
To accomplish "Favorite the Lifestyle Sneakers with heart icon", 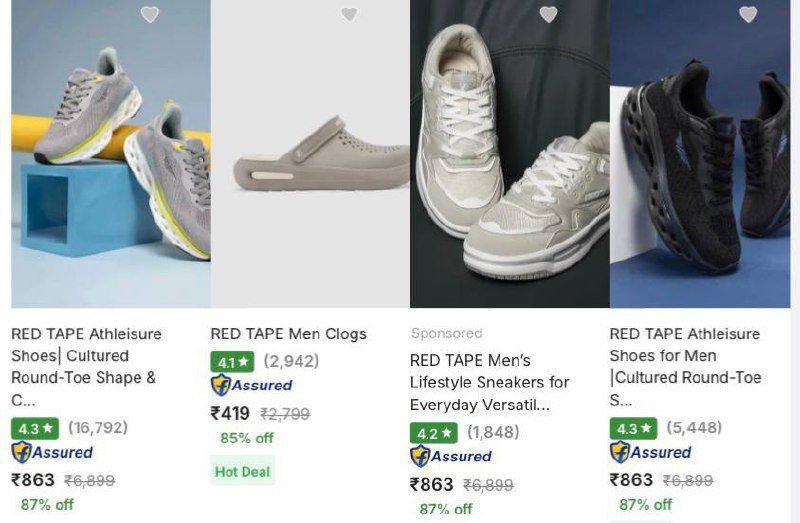I will [x=548, y=14].
